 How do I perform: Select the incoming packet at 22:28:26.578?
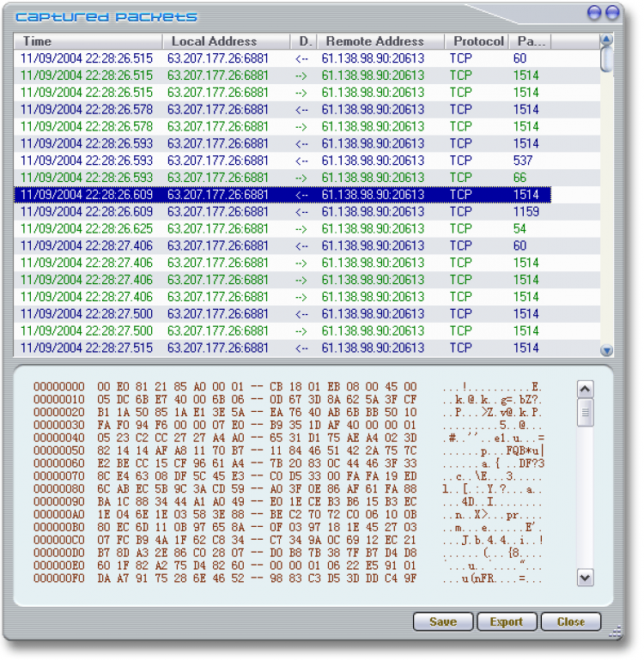(307, 110)
